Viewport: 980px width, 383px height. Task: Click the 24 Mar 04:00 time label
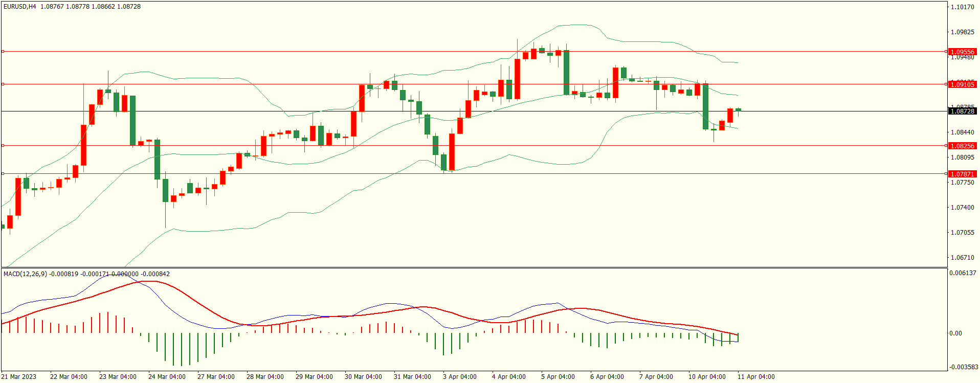tap(167, 377)
